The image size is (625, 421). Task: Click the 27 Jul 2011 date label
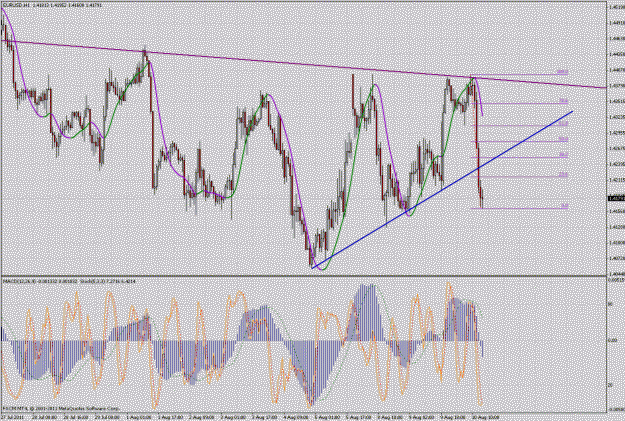11,417
